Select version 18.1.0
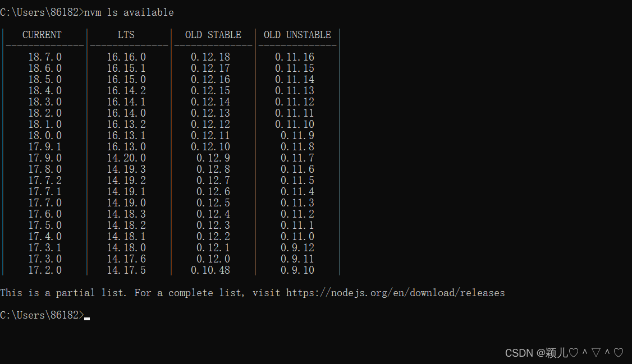The image size is (632, 364). coord(45,125)
